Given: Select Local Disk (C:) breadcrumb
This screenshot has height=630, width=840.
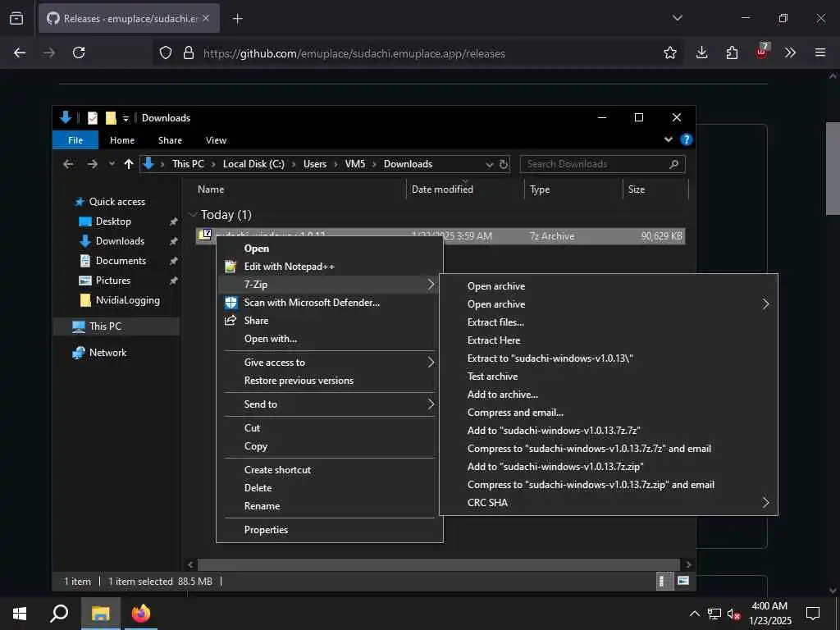Looking at the screenshot, I should (x=253, y=164).
